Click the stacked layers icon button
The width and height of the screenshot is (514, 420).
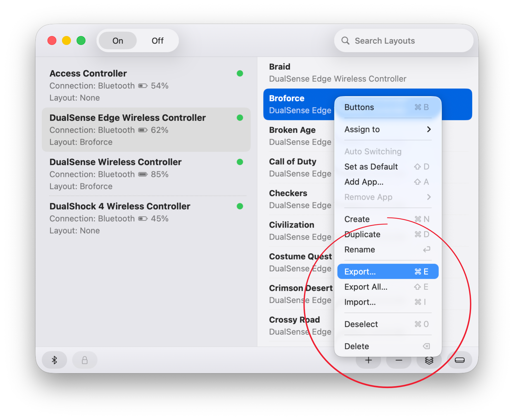click(x=429, y=361)
